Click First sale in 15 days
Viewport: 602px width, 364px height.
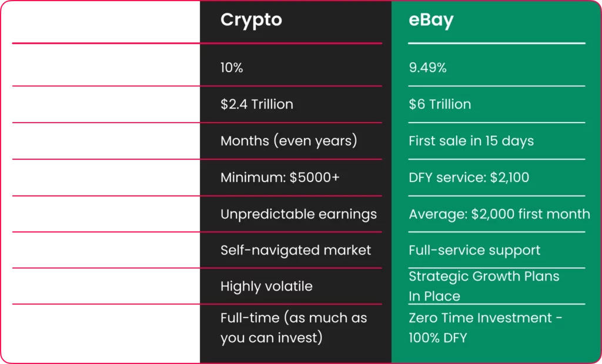[x=471, y=141]
